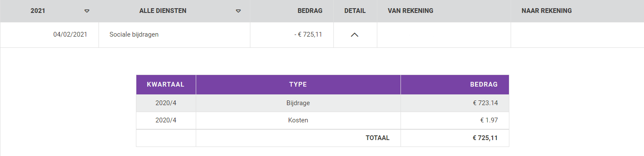
Task: Open the Alle Diensten filter dropdown arrow
Action: (238, 11)
